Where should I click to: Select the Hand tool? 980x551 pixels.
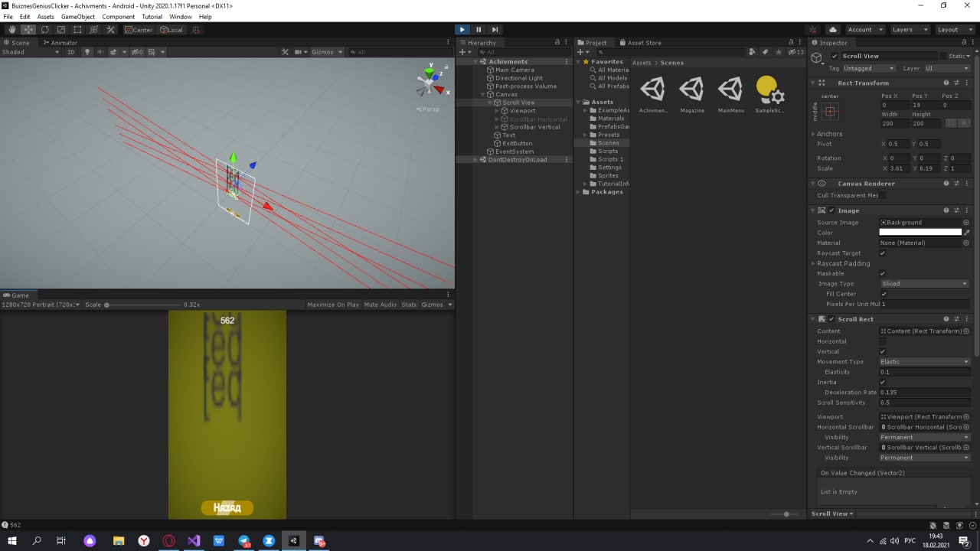click(11, 30)
